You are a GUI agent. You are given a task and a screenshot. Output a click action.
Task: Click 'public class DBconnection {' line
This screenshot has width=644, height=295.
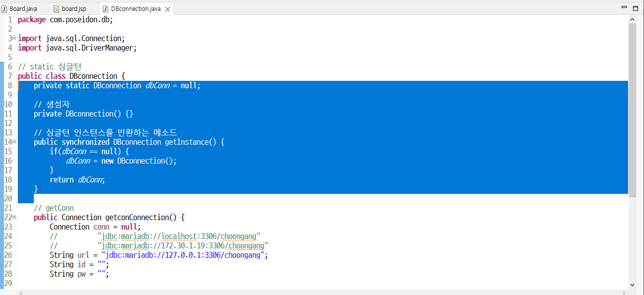point(72,76)
